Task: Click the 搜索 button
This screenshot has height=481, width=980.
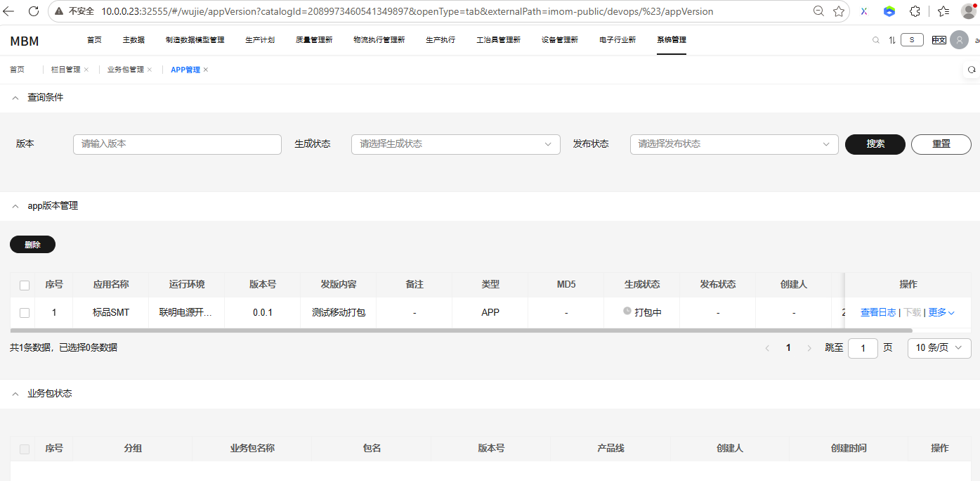Action: point(875,144)
